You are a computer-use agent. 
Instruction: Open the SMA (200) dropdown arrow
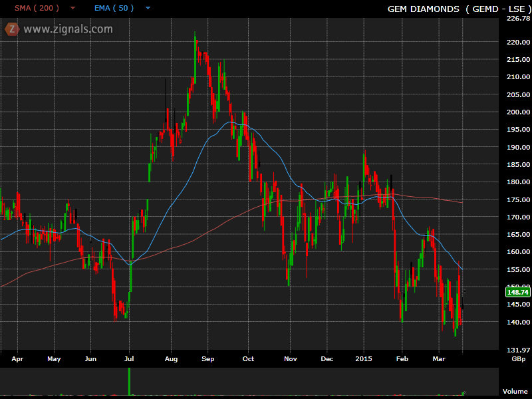point(72,9)
